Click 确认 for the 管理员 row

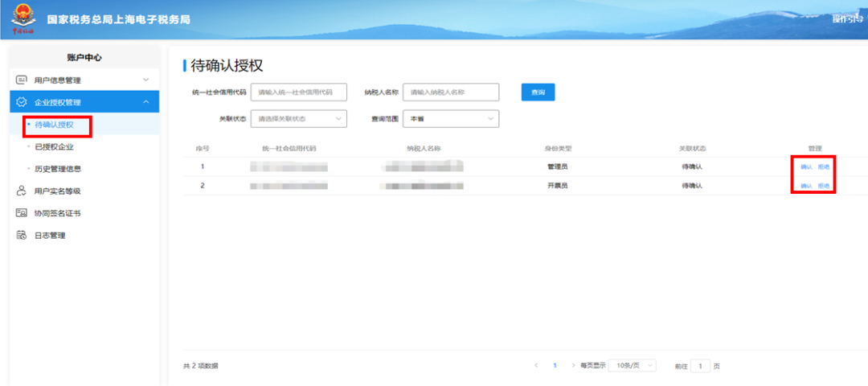(806, 166)
